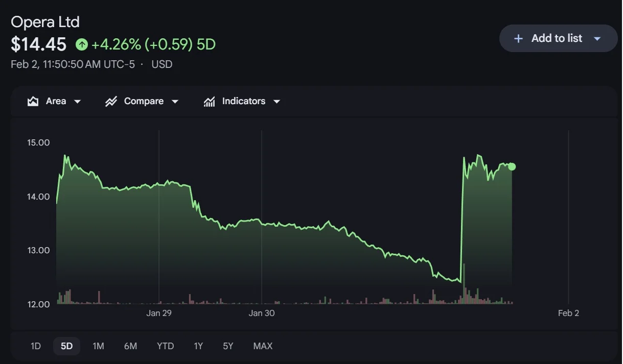This screenshot has width=623, height=364.
Task: Select the MAX time range
Action: (x=263, y=346)
